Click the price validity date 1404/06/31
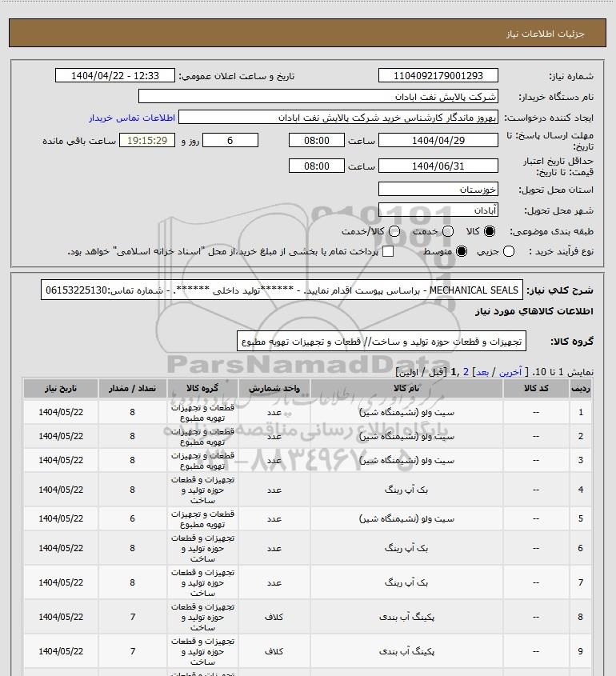616x676 pixels. [x=438, y=166]
